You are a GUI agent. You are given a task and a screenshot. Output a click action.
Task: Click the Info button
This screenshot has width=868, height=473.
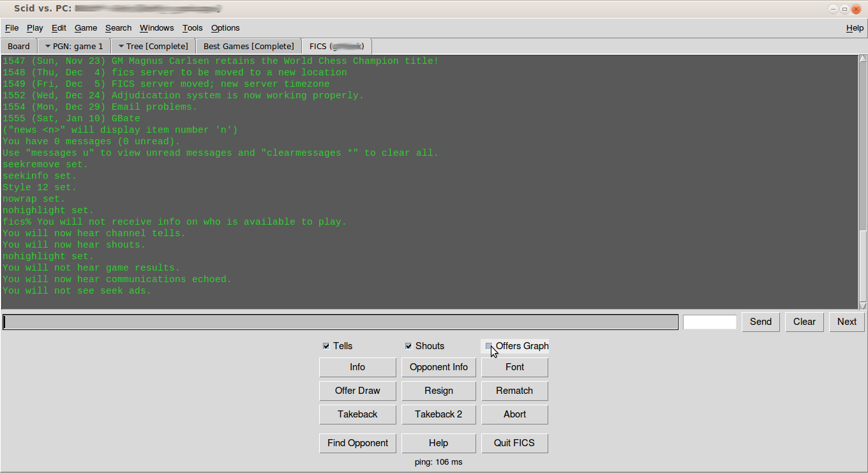pyautogui.click(x=357, y=367)
